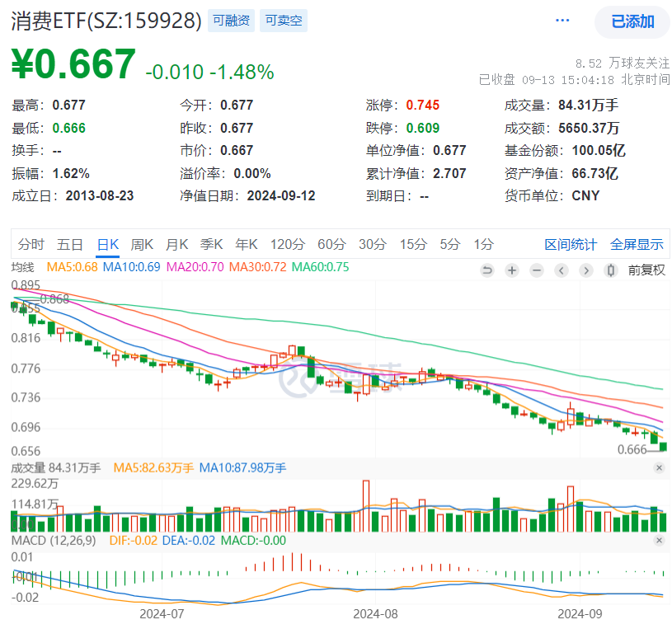This screenshot has width=672, height=629.
Task: Select the 周K weekly chart tab
Action: (x=143, y=244)
